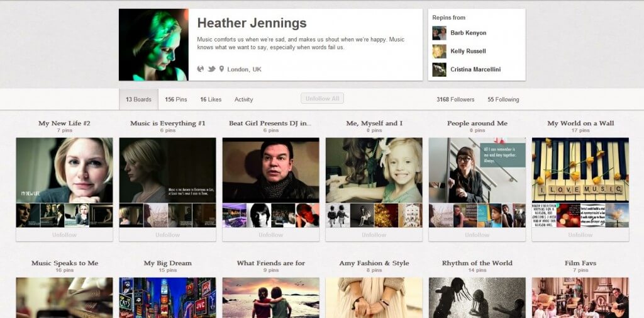Screen dimensions: 644x318
Task: Open Me, Myself and I cover image
Action: (x=374, y=170)
